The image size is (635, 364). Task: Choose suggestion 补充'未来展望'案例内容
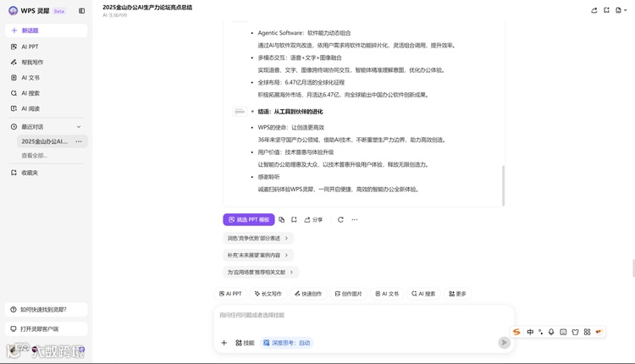click(x=258, y=255)
